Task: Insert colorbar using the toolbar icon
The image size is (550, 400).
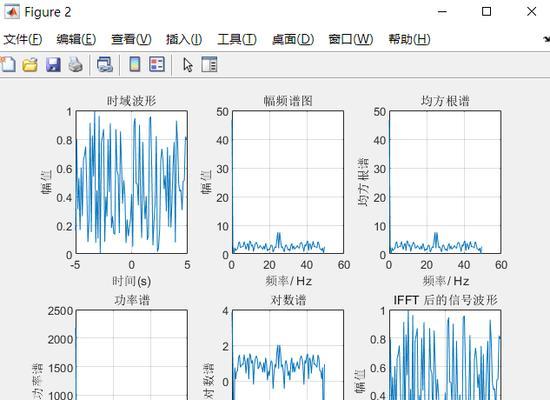Action: (135, 65)
